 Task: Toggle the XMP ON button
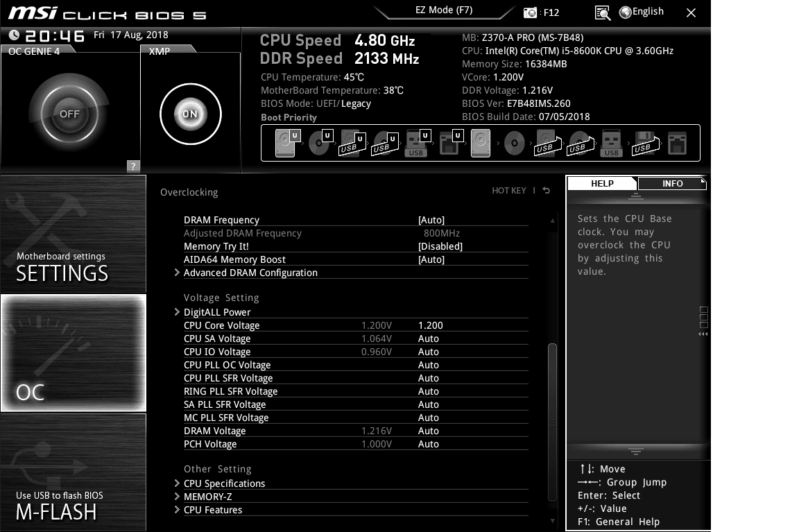[190, 114]
